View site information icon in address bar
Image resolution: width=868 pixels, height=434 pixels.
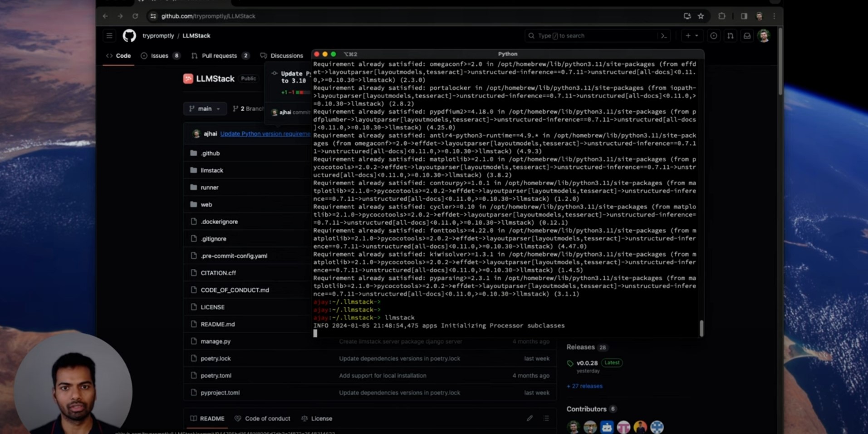click(x=153, y=16)
